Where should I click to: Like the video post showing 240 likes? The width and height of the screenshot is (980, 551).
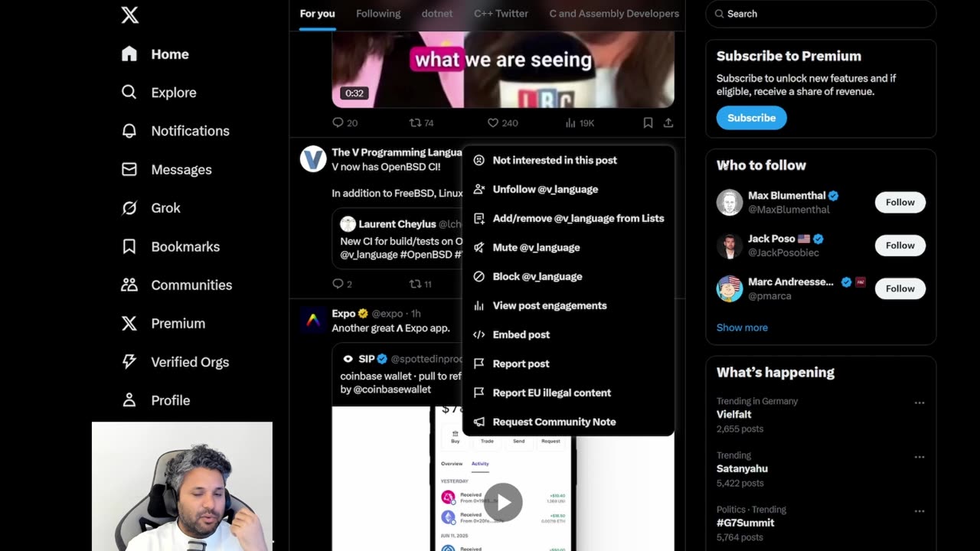click(x=502, y=122)
